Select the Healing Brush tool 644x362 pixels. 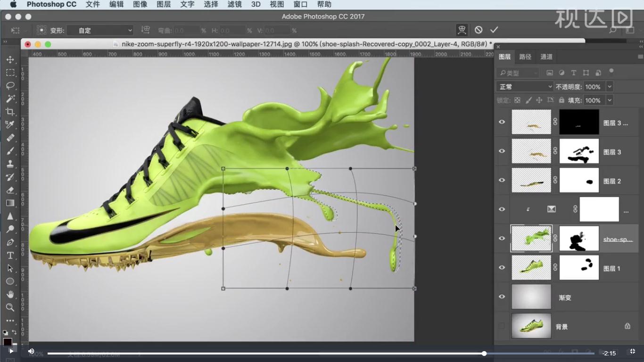[x=10, y=138]
